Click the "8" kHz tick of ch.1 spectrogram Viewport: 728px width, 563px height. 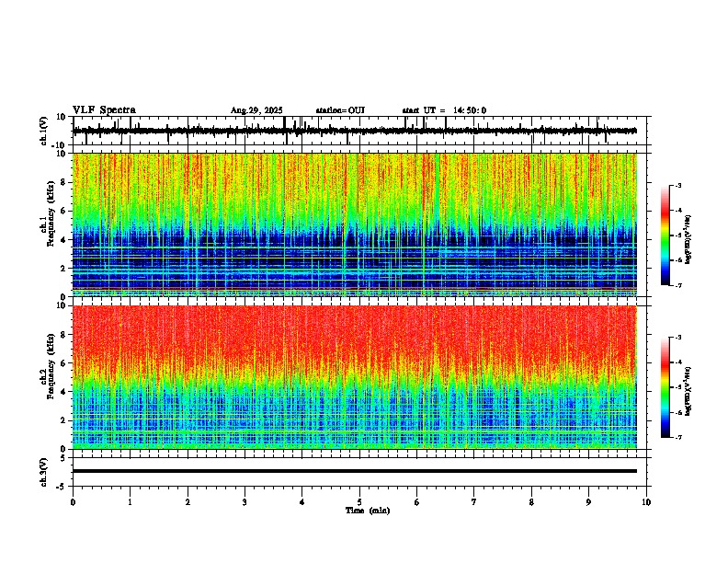pos(64,182)
